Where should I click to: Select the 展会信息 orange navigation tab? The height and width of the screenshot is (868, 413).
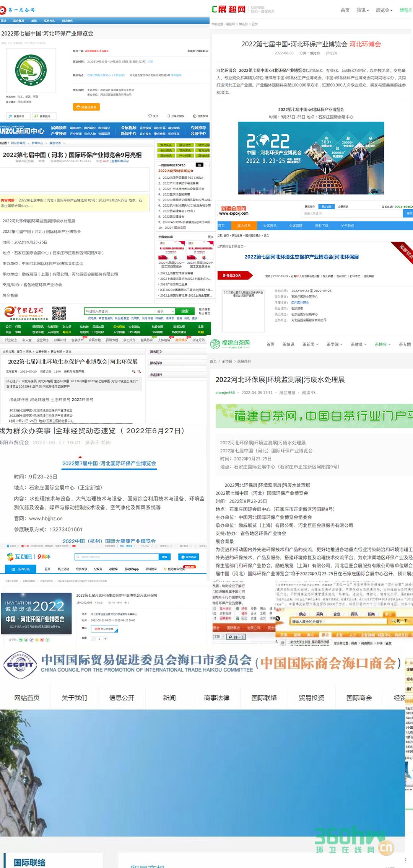coord(244,226)
